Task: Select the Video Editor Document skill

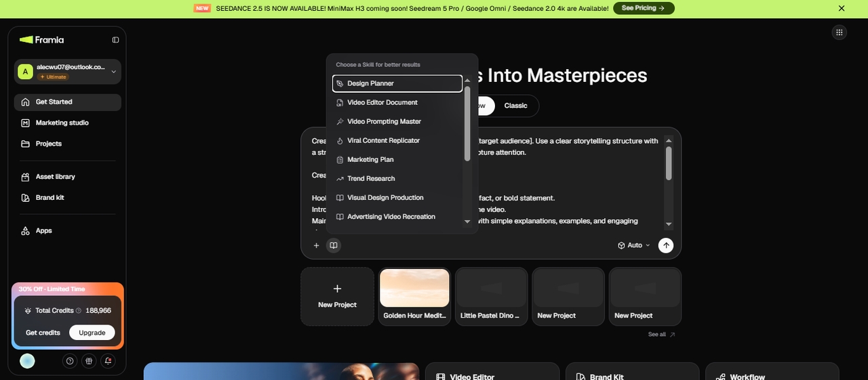Action: coord(397,102)
